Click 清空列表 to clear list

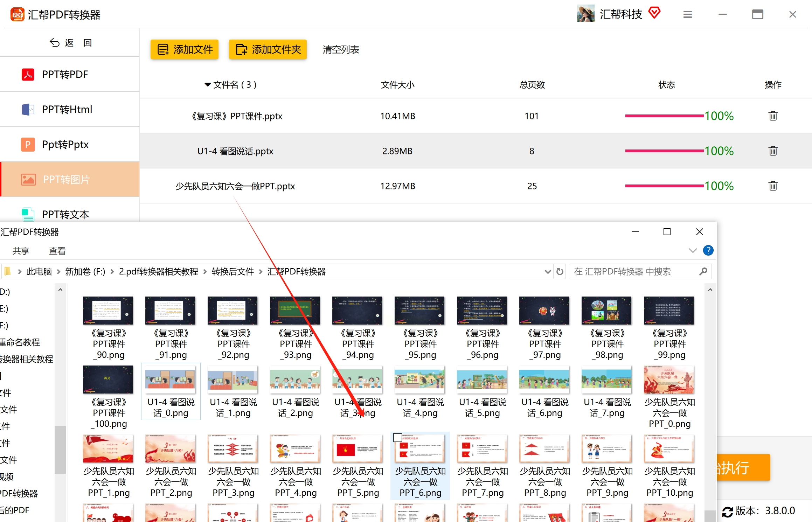(x=341, y=50)
